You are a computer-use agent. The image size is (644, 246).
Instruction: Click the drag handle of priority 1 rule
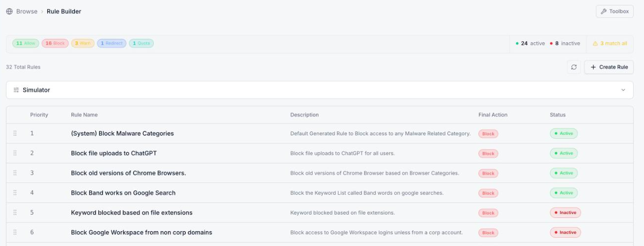15,133
